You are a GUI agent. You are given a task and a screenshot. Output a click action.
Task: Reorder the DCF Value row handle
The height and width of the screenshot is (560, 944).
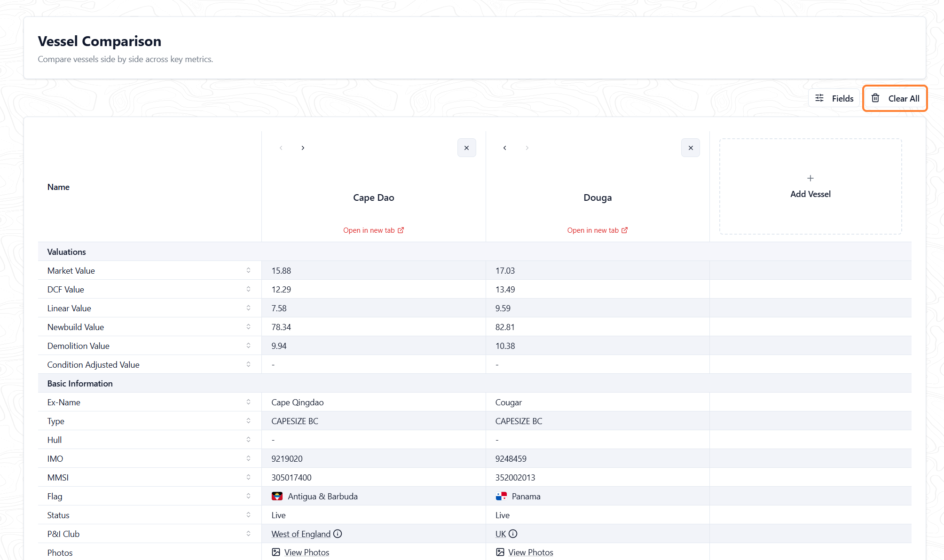click(x=248, y=289)
